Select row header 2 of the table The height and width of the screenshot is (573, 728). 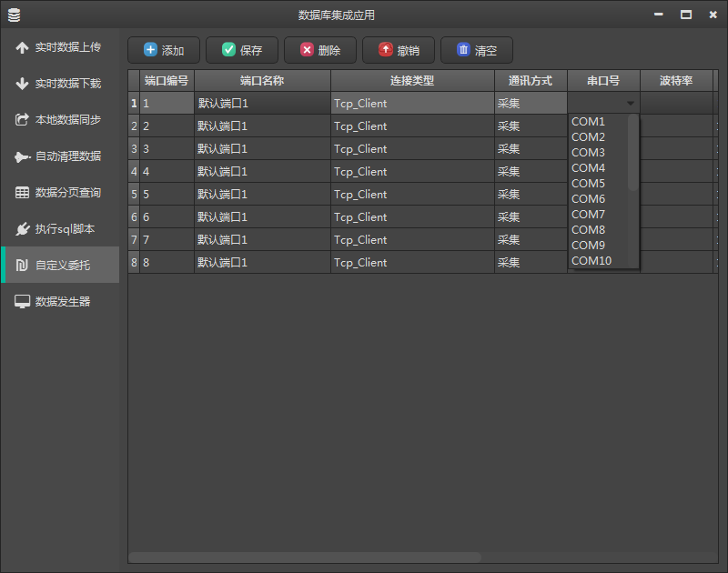point(134,126)
